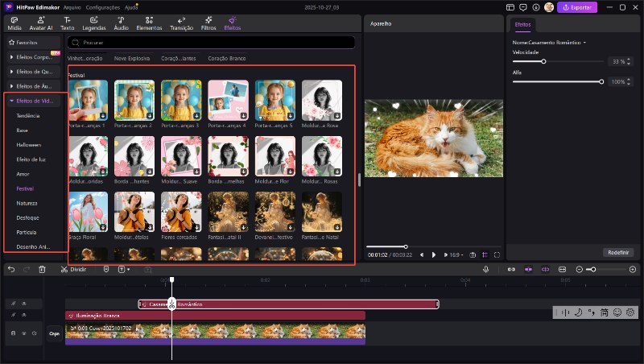Click the undo arrow in the timeline toolbar
This screenshot has height=364, width=644.
pos(11,269)
